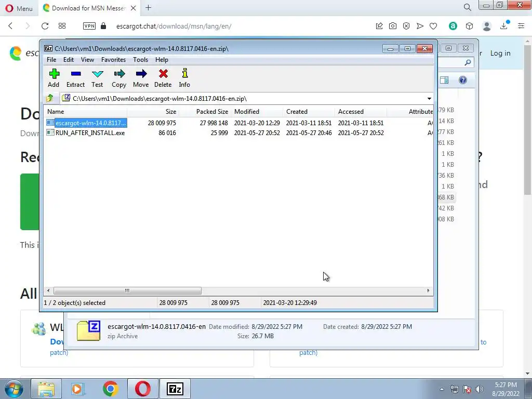This screenshot has width=532, height=399.
Task: Open the Opera speed dial grid icon
Action: pyautogui.click(x=62, y=26)
